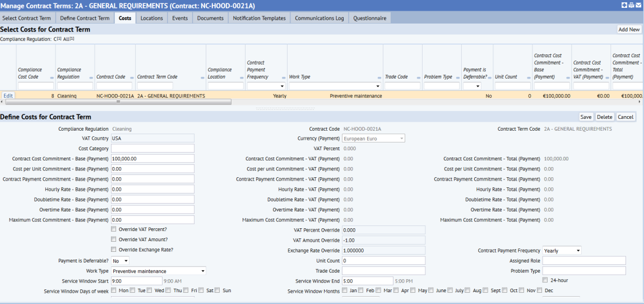The height and width of the screenshot is (304, 644).
Task: Expand the Contract Payment Frequency Yearly dropdown
Action: click(562, 251)
